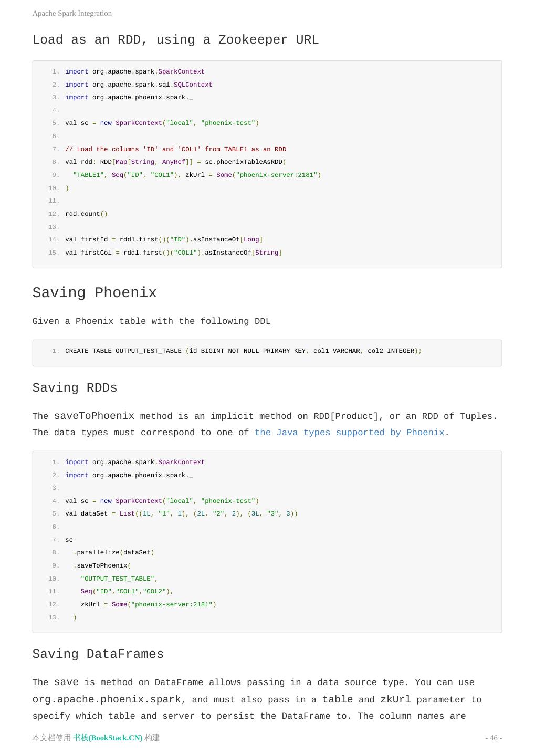Click the .parallelize(dataSet) code line
The image size is (535, 756).
[x=113, y=552]
